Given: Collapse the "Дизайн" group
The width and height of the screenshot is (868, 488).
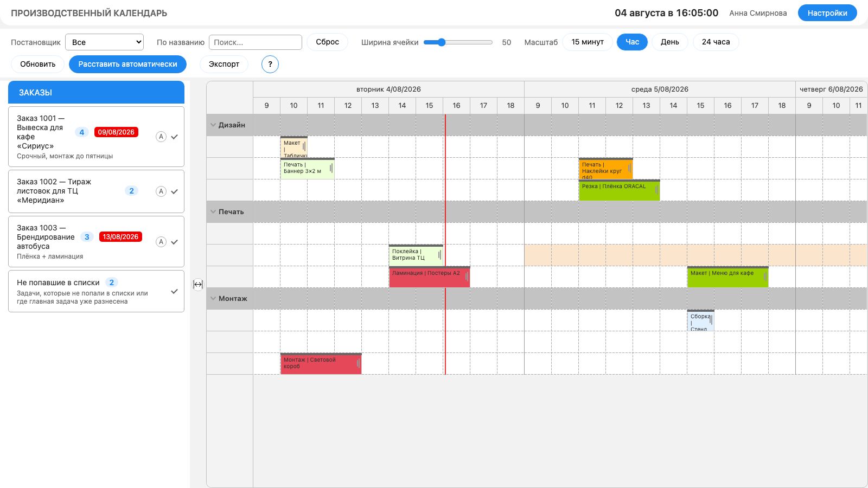Looking at the screenshot, I should point(213,125).
